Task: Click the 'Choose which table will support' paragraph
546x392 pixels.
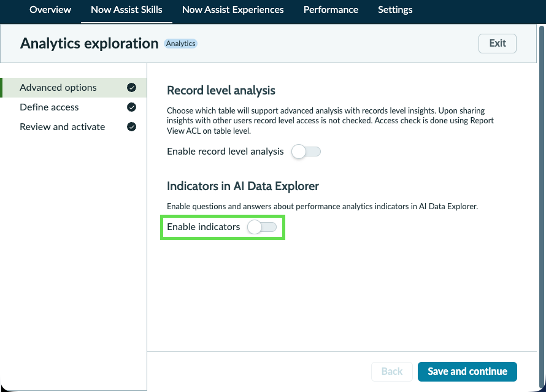Action: pos(330,121)
